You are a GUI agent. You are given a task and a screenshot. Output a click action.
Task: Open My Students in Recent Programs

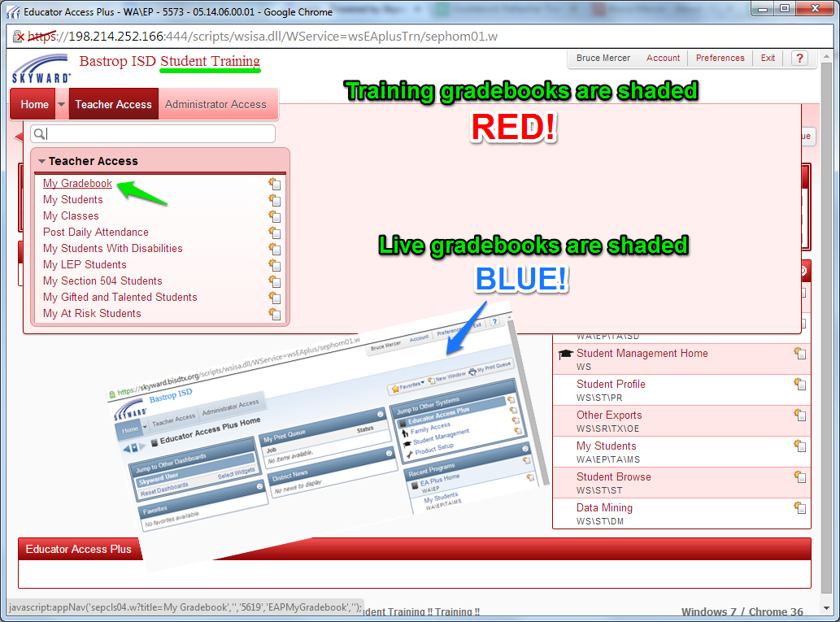point(607,446)
